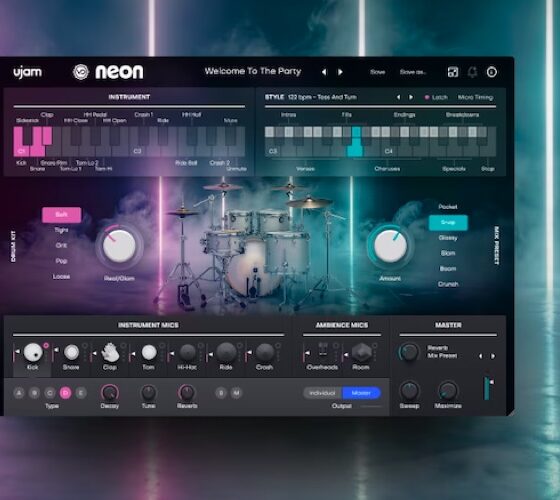Go to next preset arrow
Viewport: 560px width, 500px height.
[x=340, y=72]
